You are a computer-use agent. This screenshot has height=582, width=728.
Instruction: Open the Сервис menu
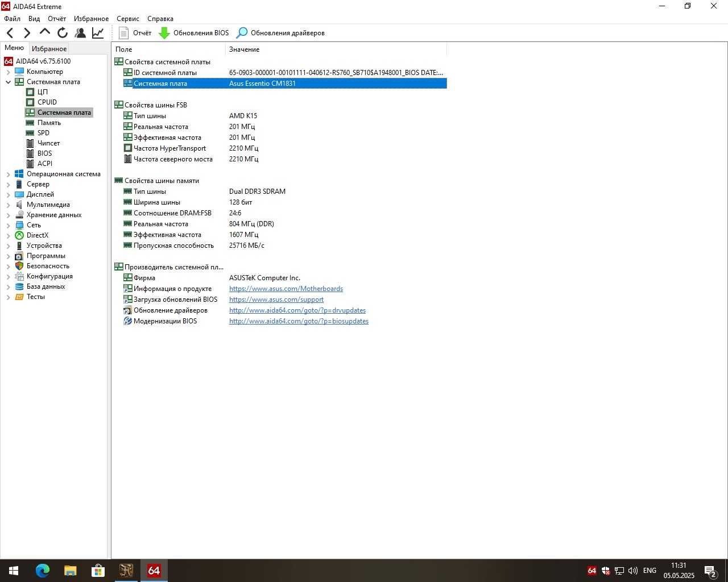tap(127, 19)
